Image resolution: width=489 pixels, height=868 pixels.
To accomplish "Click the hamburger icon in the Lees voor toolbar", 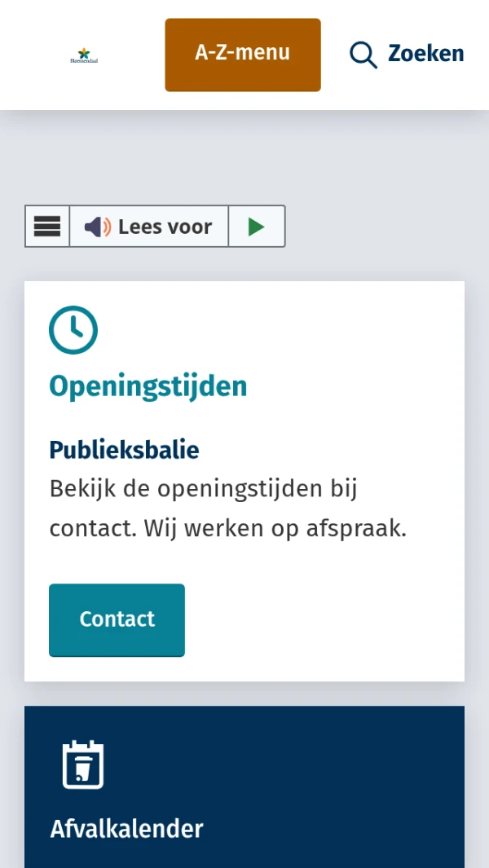I will pyautogui.click(x=47, y=226).
